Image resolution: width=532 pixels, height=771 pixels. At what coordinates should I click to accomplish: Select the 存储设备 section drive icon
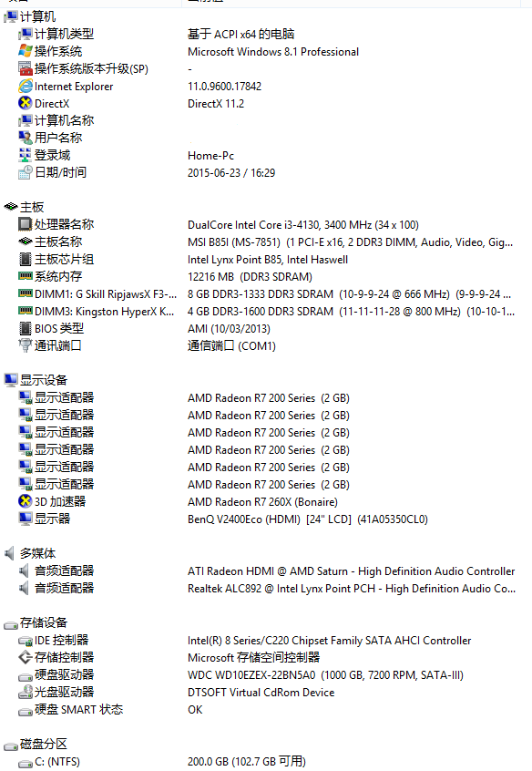coord(11,624)
